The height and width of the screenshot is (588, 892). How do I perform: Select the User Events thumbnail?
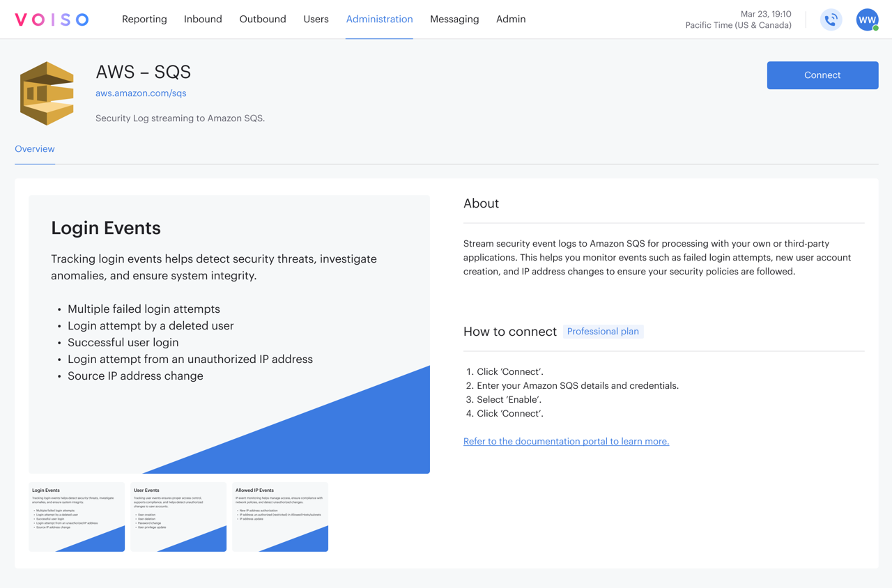pos(178,517)
